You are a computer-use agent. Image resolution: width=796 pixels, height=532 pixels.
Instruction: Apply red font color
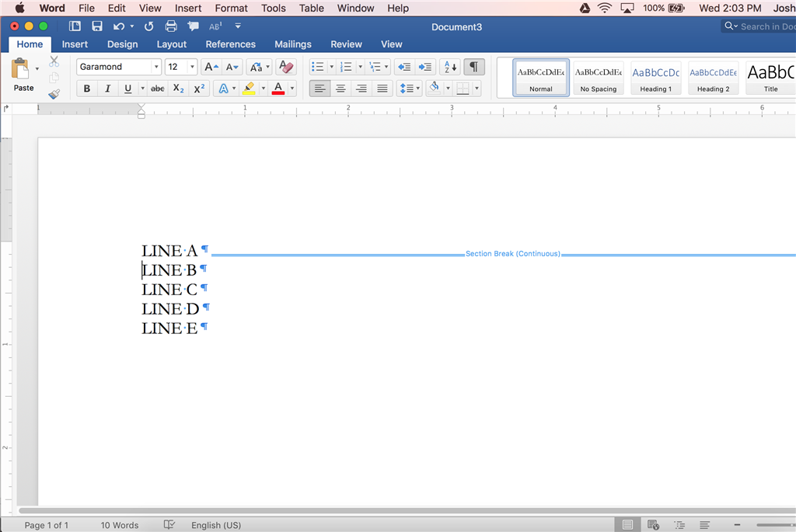click(278, 89)
